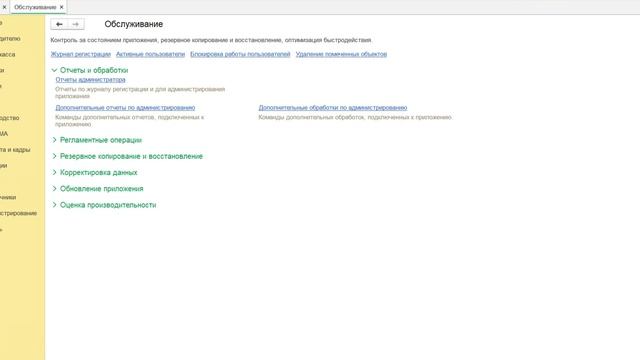
Task: Open the Журнал регистрации link
Action: (x=80, y=54)
